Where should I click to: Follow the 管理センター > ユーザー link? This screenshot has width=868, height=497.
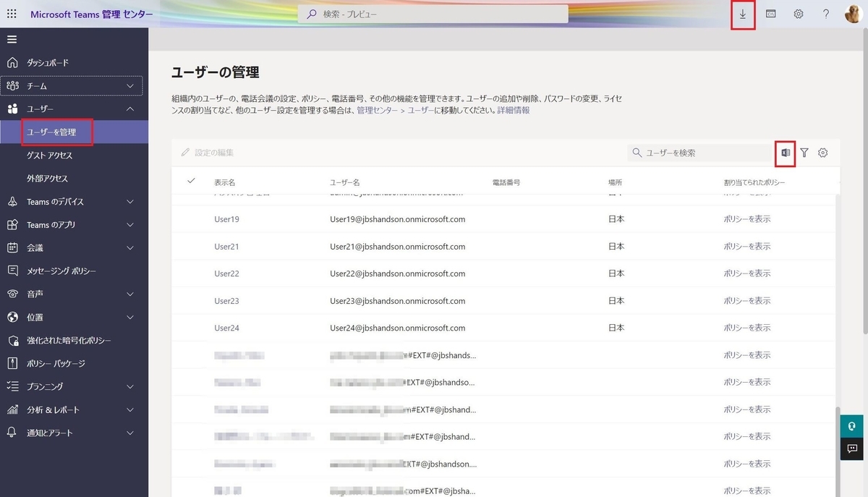pos(395,110)
